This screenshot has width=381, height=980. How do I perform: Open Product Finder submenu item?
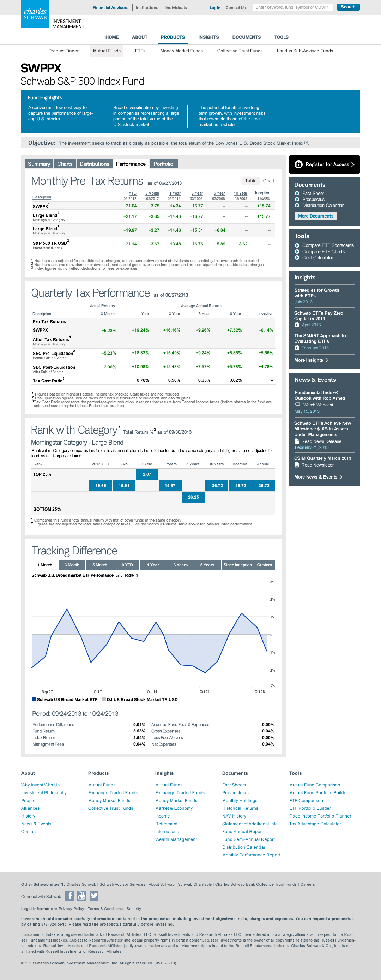pos(64,51)
